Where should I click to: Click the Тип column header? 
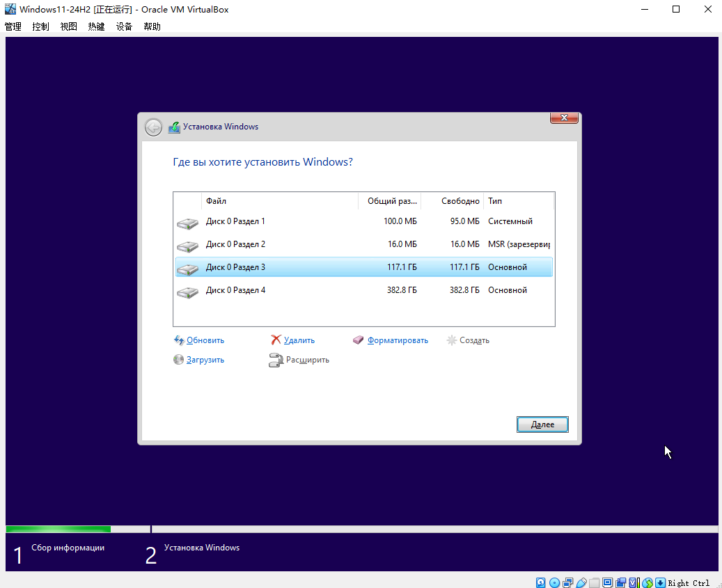pyautogui.click(x=519, y=201)
